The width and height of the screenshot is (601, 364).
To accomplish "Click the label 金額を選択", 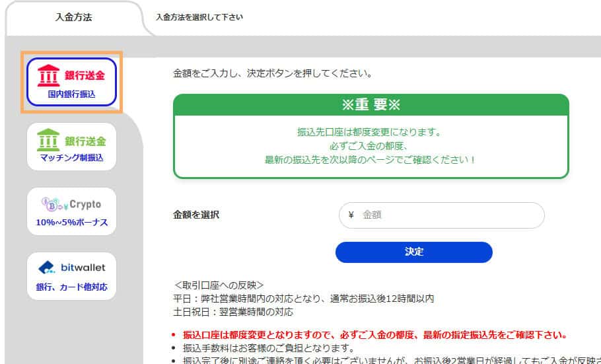I will coord(196,215).
